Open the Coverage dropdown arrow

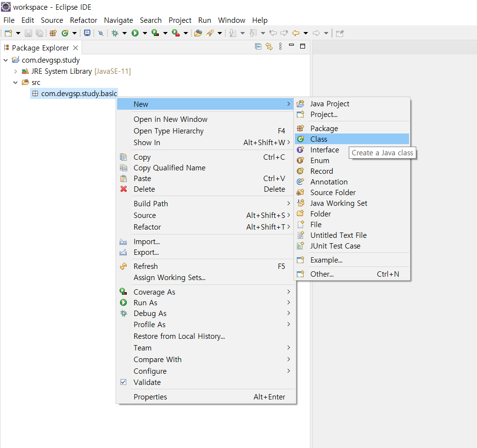[165, 33]
